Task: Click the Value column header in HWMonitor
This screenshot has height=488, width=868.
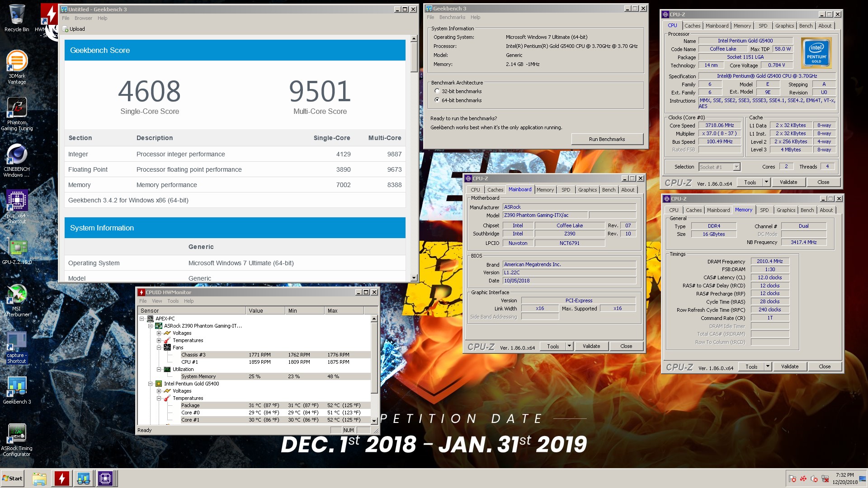Action: [265, 310]
